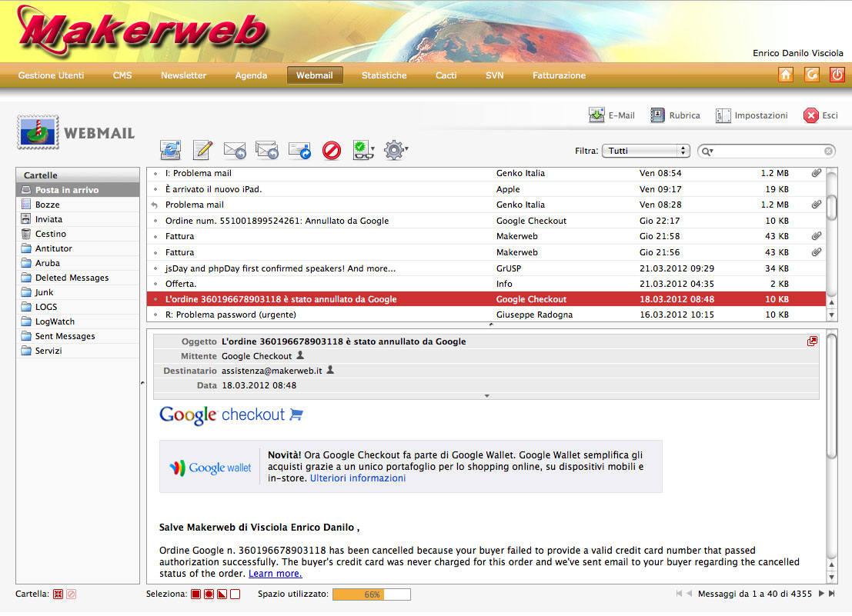Open the Posta in arrivo folder
852x616 pixels.
click(78, 190)
